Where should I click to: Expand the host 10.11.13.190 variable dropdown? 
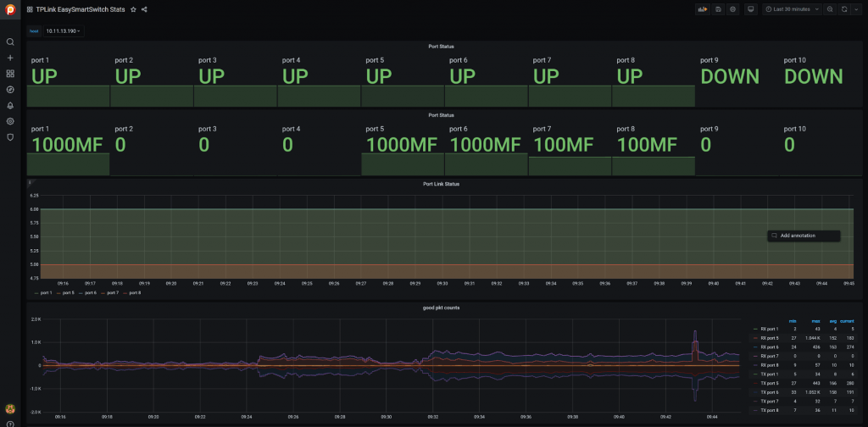[64, 30]
